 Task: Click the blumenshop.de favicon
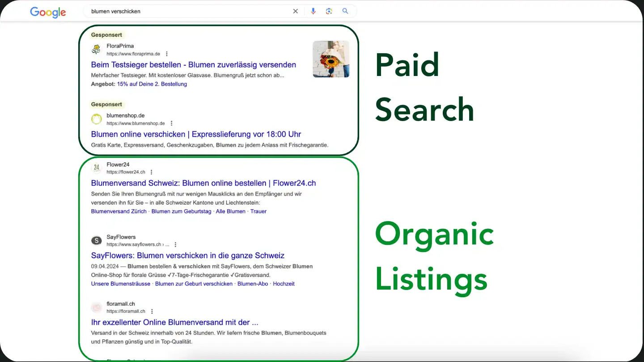pyautogui.click(x=96, y=119)
